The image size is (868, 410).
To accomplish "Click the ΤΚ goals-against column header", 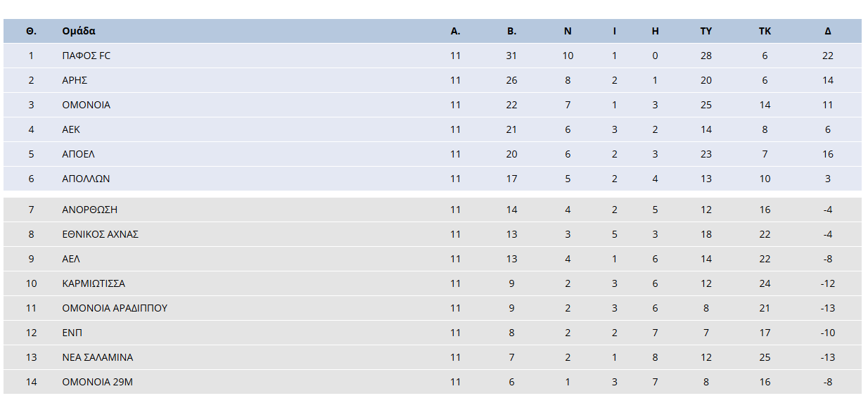I will 765,31.
